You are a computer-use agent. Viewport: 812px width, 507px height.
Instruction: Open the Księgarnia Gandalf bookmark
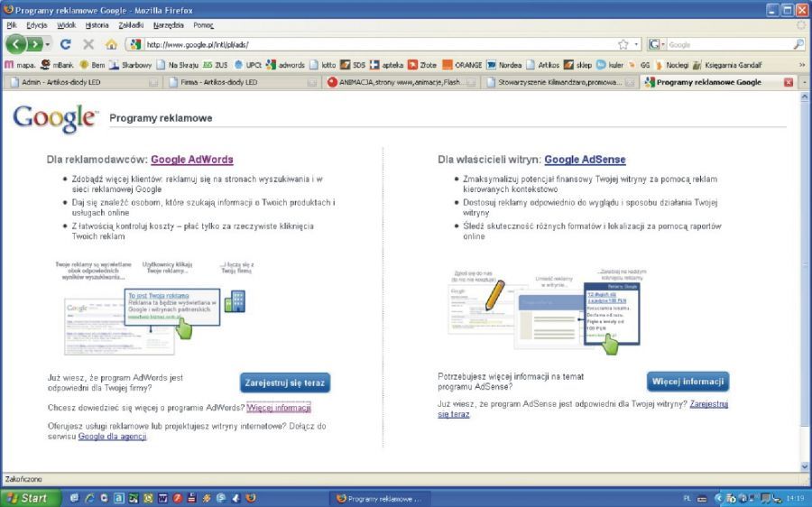[727, 65]
